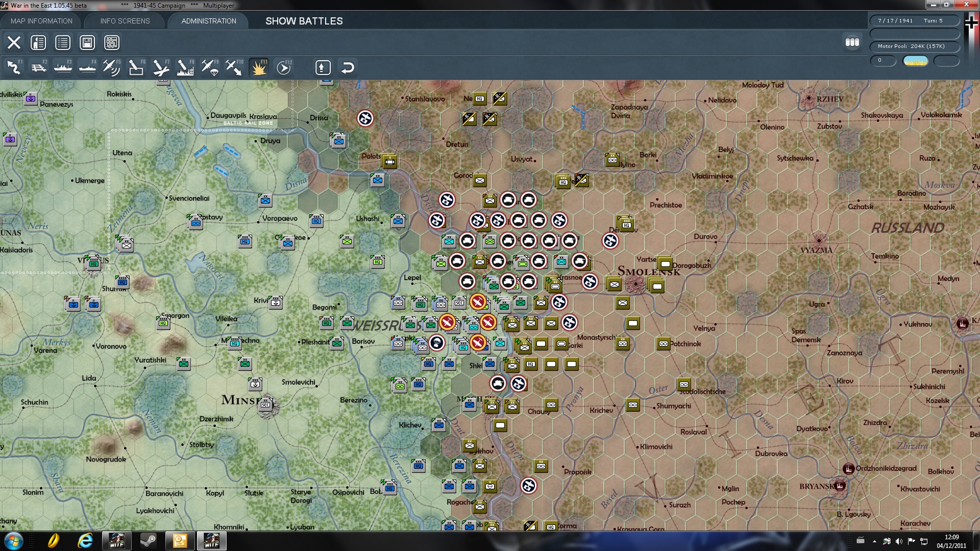Click the F12 end turn icon
980x551 pixels.
(x=283, y=67)
